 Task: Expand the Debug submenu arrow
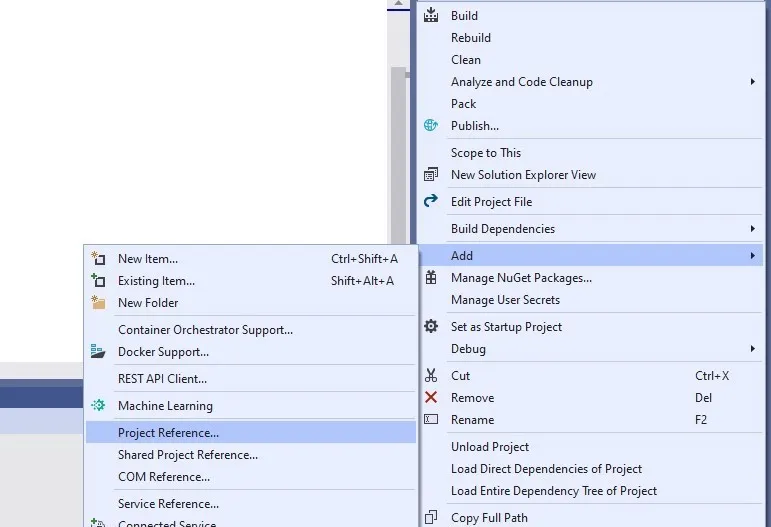(752, 349)
